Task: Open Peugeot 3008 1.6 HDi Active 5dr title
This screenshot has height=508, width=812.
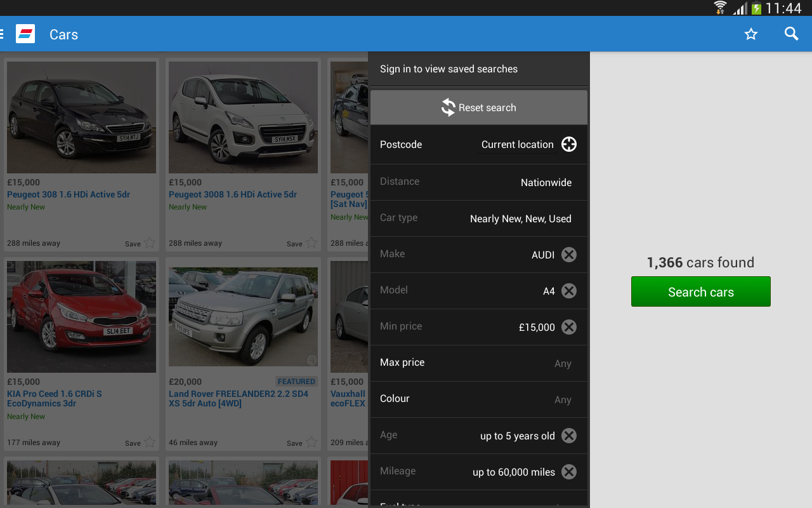Action: pyautogui.click(x=233, y=194)
